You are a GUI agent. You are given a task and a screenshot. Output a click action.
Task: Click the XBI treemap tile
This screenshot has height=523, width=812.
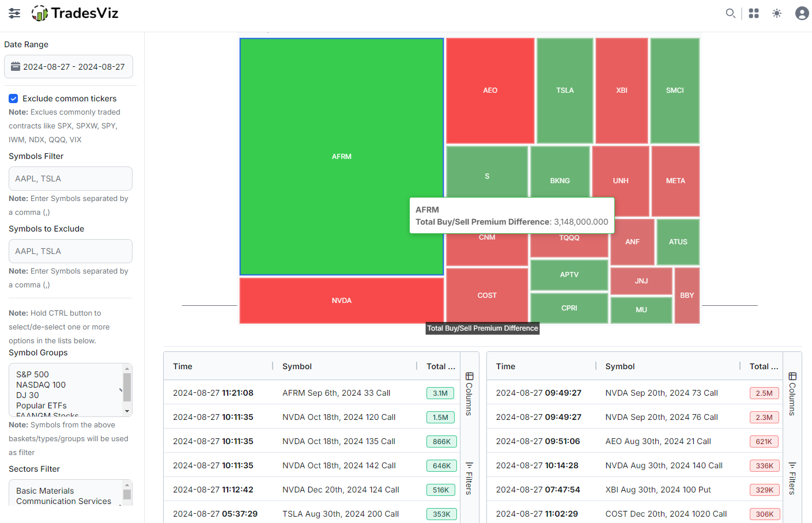[x=622, y=90]
